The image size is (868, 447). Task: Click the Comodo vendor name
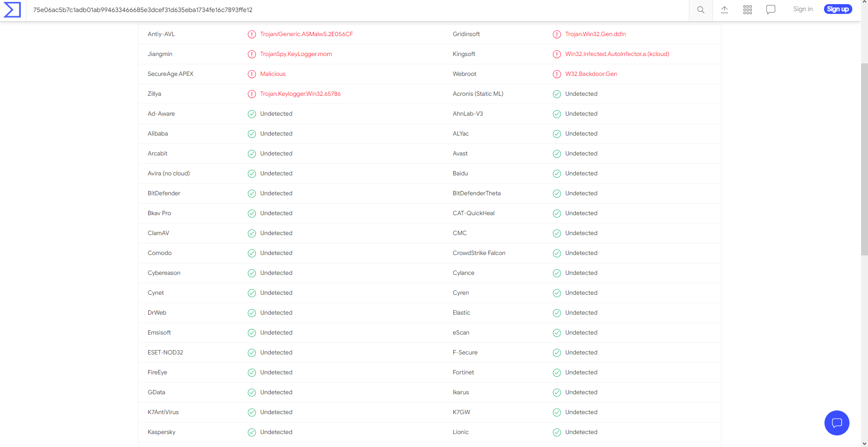click(x=160, y=253)
